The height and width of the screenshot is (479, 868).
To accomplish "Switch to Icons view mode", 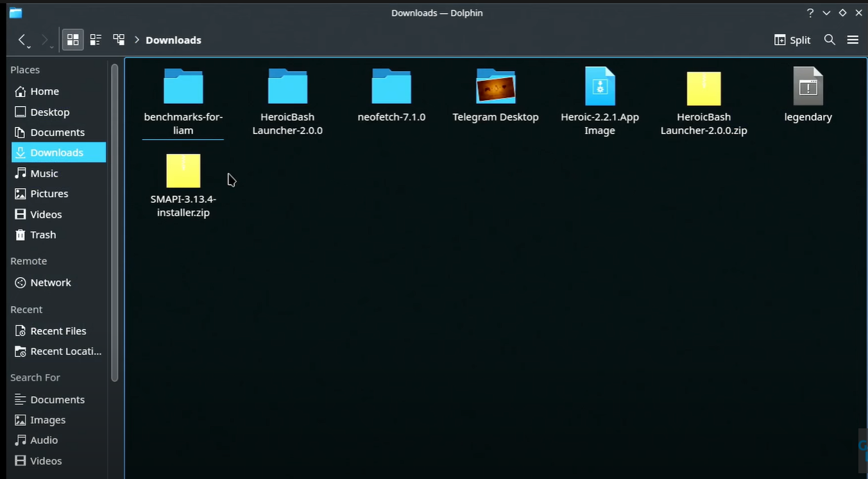I will coord(72,40).
